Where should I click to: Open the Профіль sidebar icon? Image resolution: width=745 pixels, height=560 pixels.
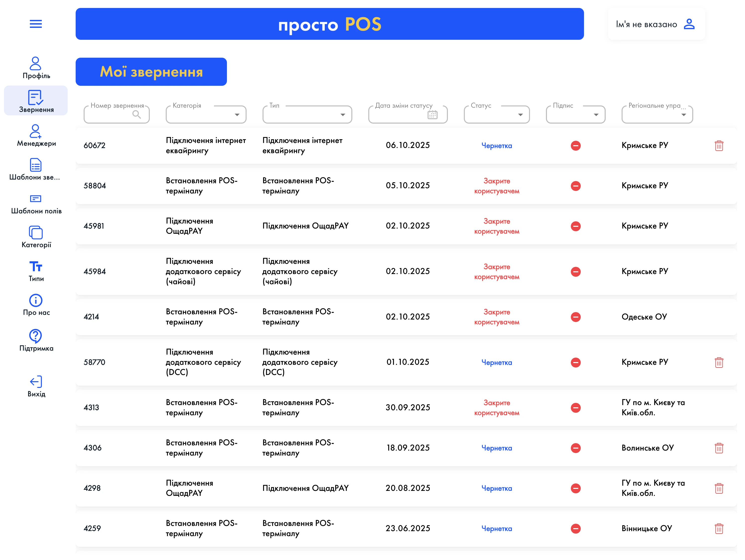[36, 64]
